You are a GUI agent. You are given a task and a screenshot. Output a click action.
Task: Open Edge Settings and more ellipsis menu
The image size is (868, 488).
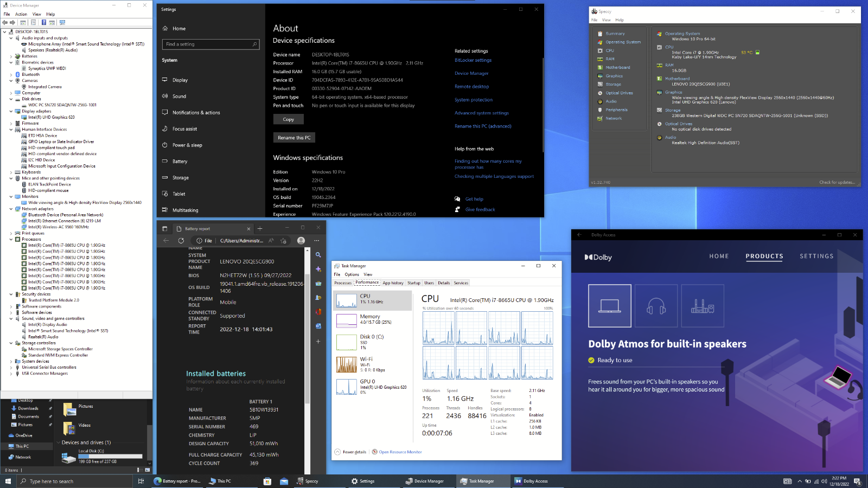(x=317, y=241)
